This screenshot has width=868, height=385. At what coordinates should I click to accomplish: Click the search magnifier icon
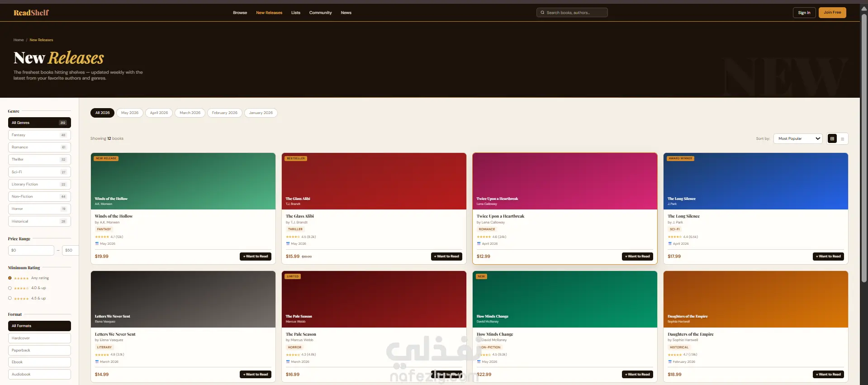coord(542,13)
